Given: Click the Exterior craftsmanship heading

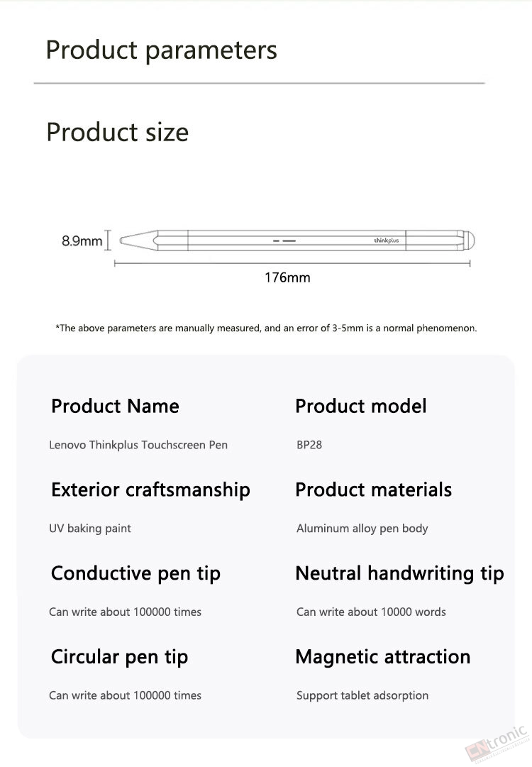Looking at the screenshot, I should click(x=150, y=490).
